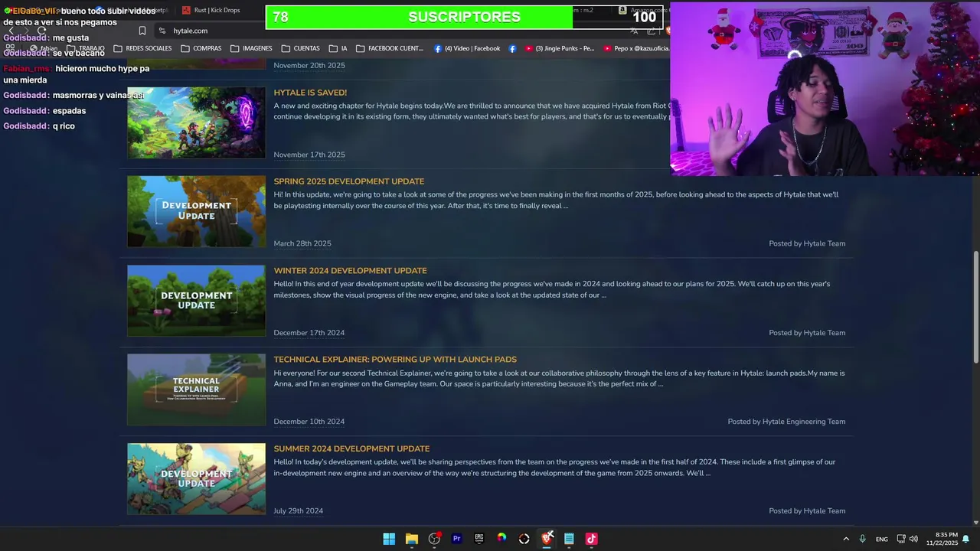The image size is (980, 551).
Task: Open the FACEBOOK CUENT... bookmark folder
Action: 389,48
